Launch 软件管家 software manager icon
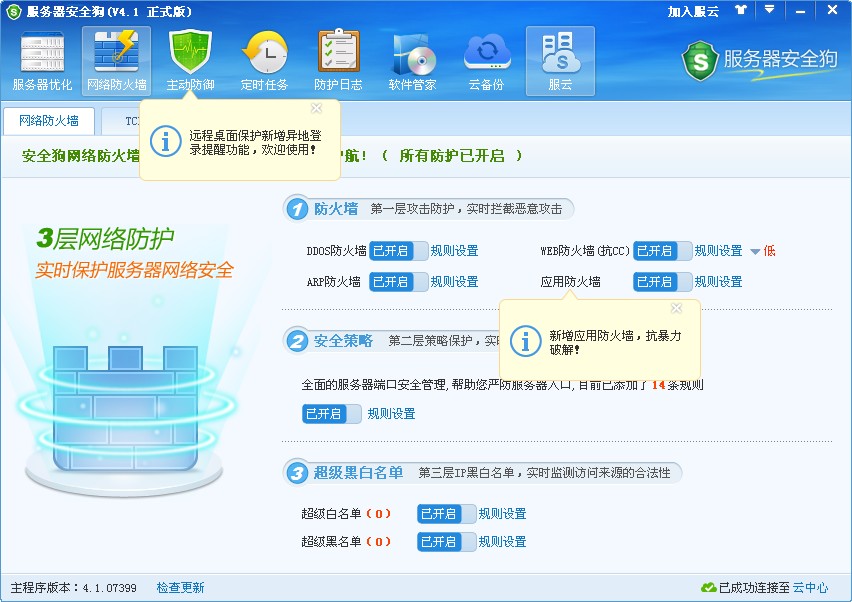This screenshot has height=602, width=852. click(412, 60)
